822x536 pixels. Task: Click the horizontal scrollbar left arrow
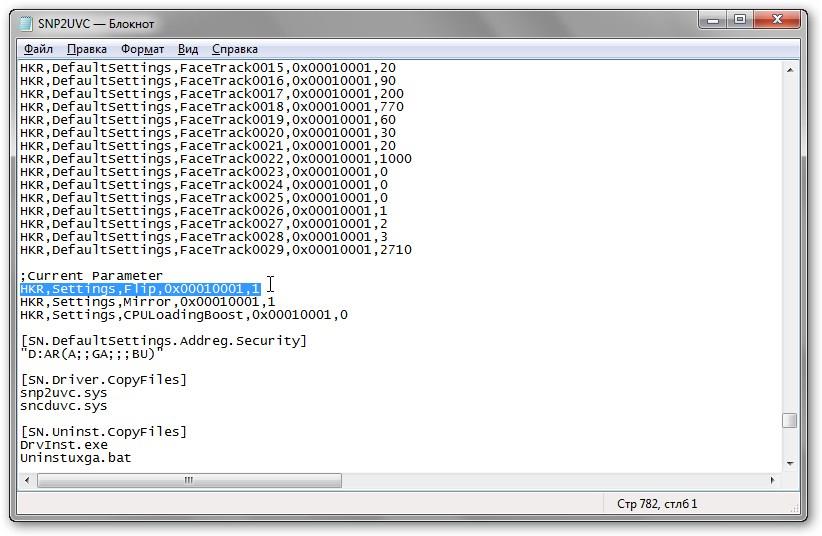tap(27, 481)
